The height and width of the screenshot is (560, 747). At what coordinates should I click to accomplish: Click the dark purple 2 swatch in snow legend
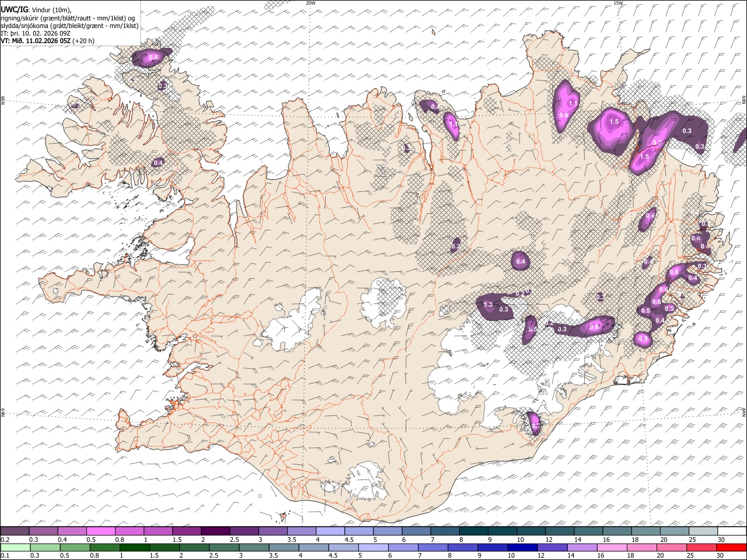(215, 531)
